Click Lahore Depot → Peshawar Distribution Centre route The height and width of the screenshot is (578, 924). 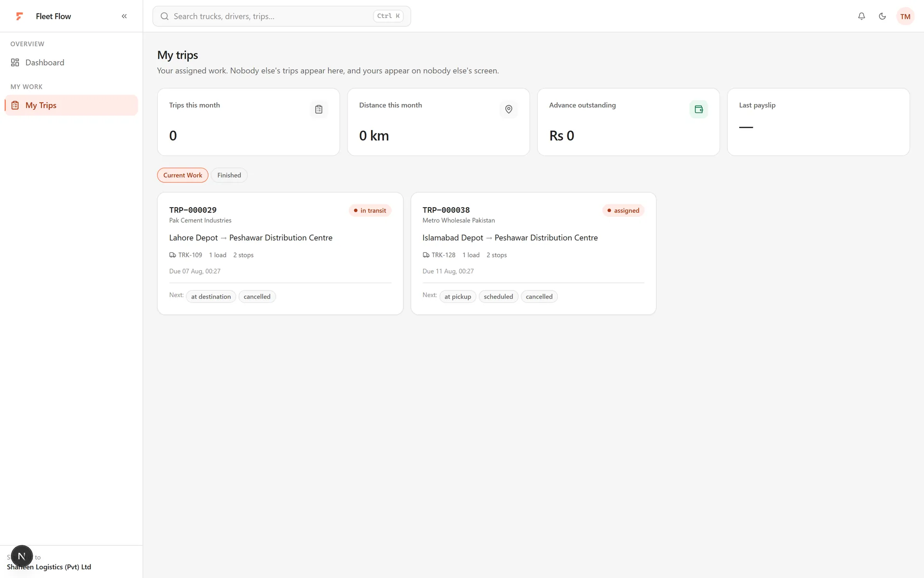(251, 238)
